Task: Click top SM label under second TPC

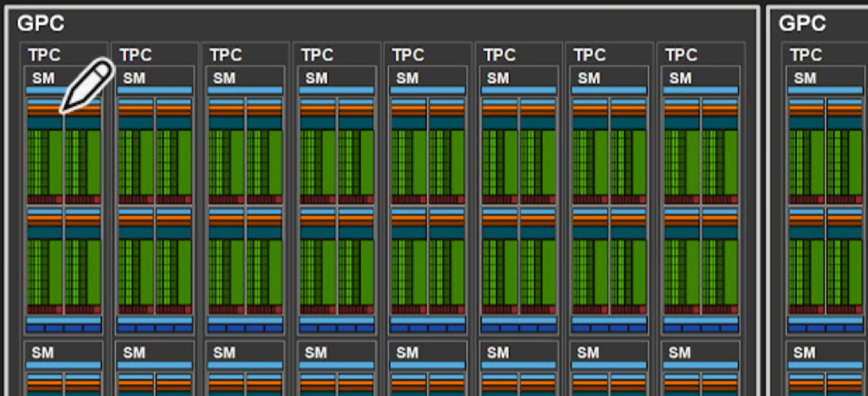Action: pyautogui.click(x=134, y=78)
